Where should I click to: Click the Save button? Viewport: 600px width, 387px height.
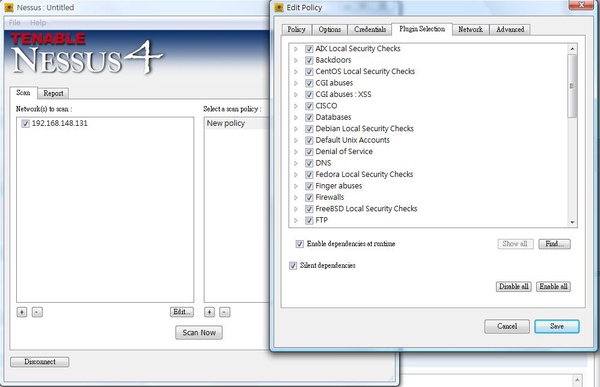pyautogui.click(x=557, y=326)
